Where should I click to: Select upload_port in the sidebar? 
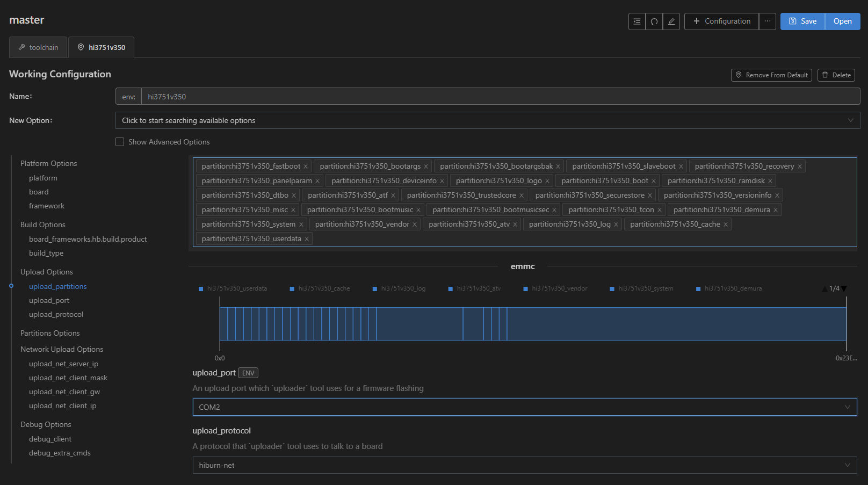(49, 300)
